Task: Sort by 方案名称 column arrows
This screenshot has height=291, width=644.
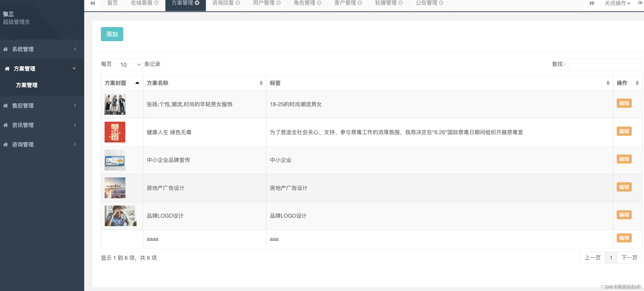Action: (x=261, y=83)
